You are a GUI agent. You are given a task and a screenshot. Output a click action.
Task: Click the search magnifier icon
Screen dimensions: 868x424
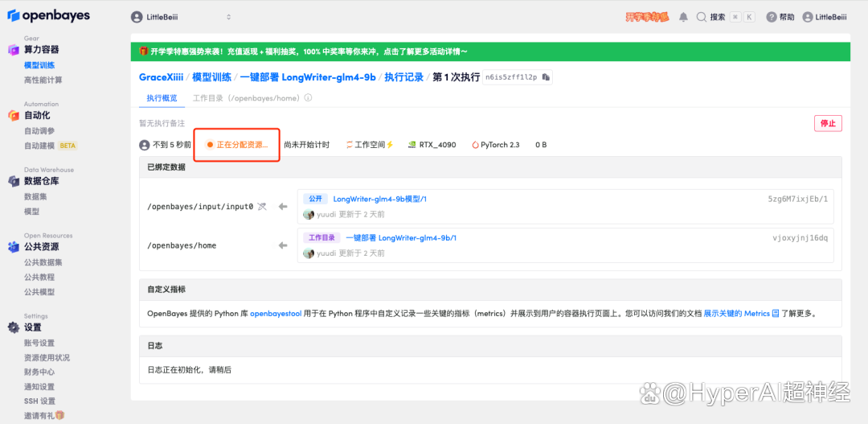tap(702, 17)
